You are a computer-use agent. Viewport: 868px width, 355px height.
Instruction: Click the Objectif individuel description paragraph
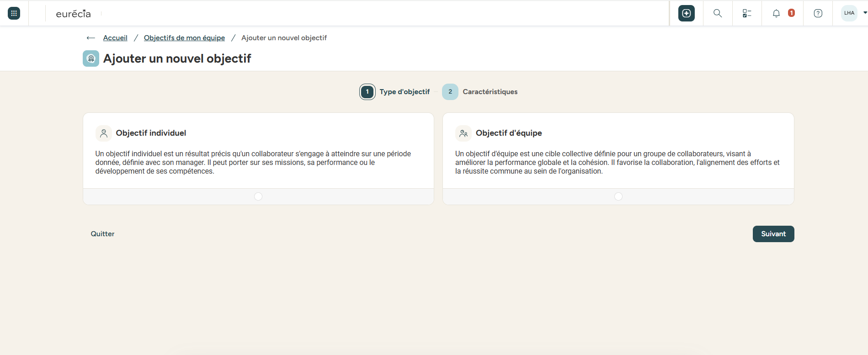[253, 163]
